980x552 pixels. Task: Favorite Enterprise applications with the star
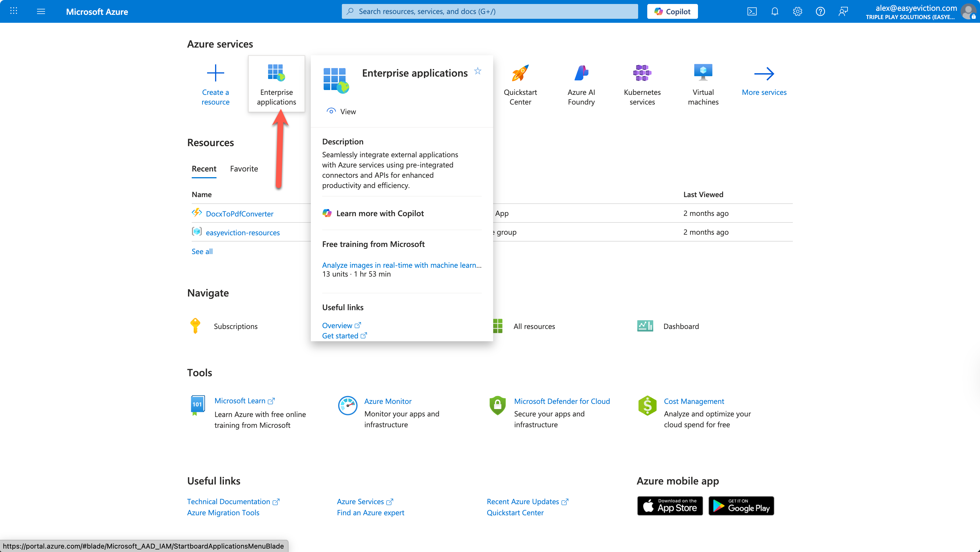click(477, 71)
